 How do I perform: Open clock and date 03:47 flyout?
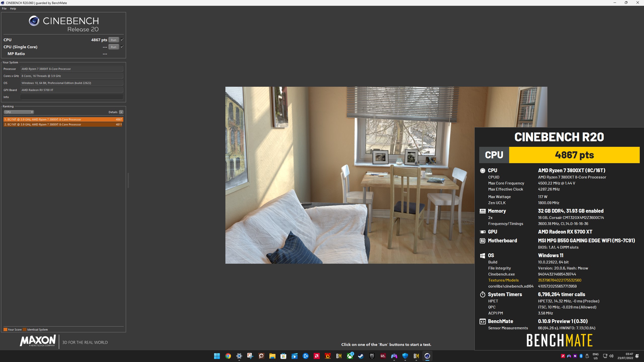point(625,356)
